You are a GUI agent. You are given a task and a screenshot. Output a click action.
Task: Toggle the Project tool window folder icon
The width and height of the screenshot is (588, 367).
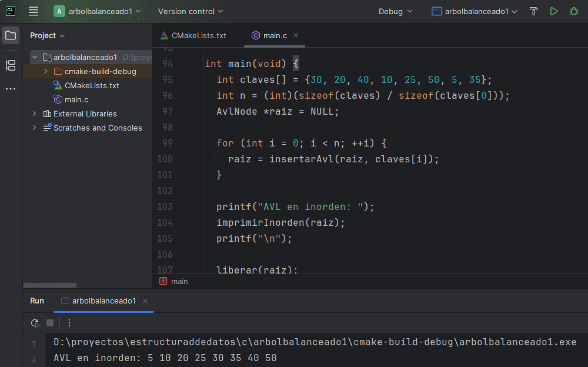click(11, 35)
